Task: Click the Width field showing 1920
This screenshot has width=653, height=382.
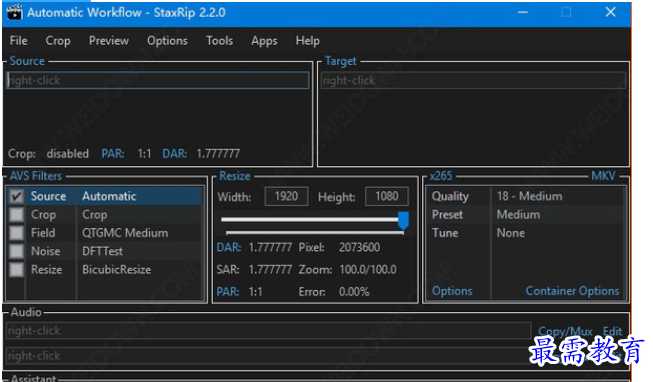Action: tap(287, 196)
